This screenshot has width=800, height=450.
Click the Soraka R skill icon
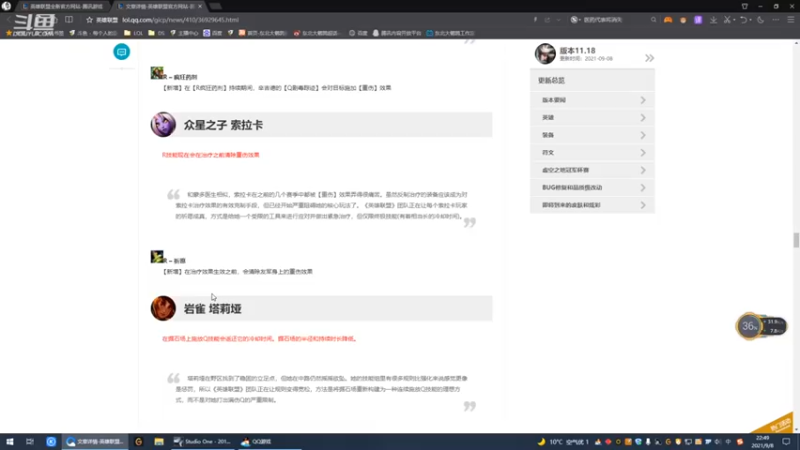(x=157, y=256)
